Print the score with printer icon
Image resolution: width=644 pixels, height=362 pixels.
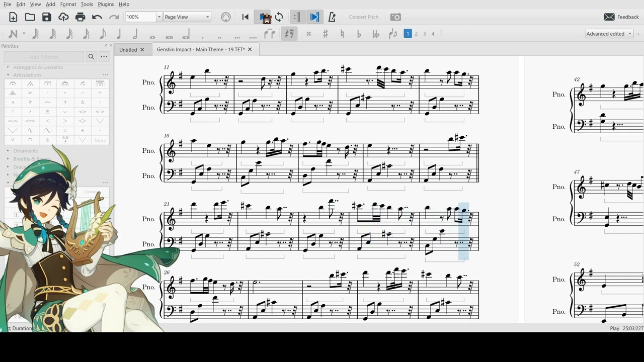click(80, 17)
